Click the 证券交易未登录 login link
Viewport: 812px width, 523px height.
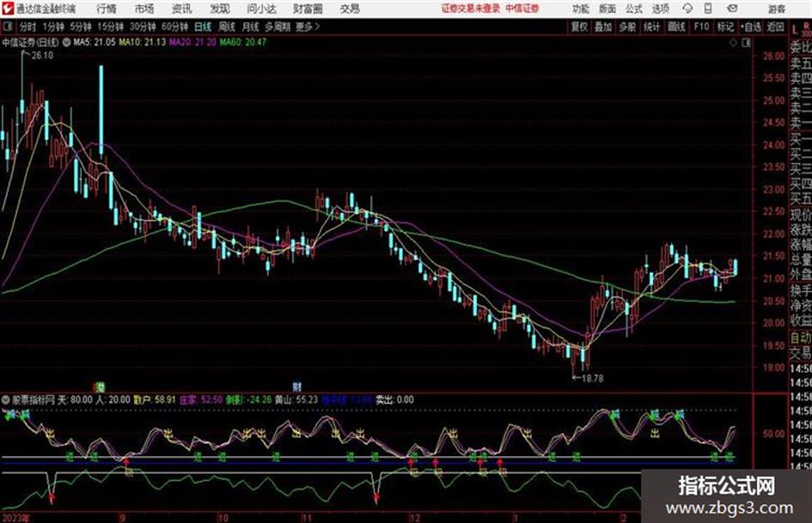(469, 9)
